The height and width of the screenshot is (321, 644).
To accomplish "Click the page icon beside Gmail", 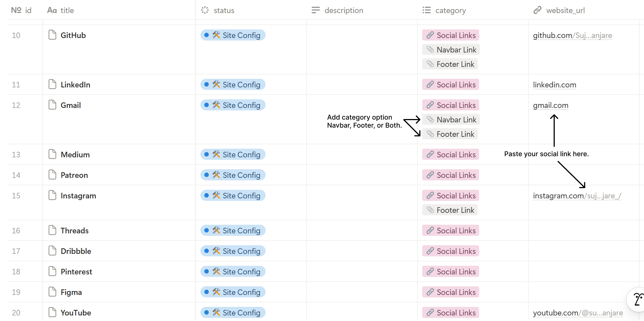I will 52,105.
